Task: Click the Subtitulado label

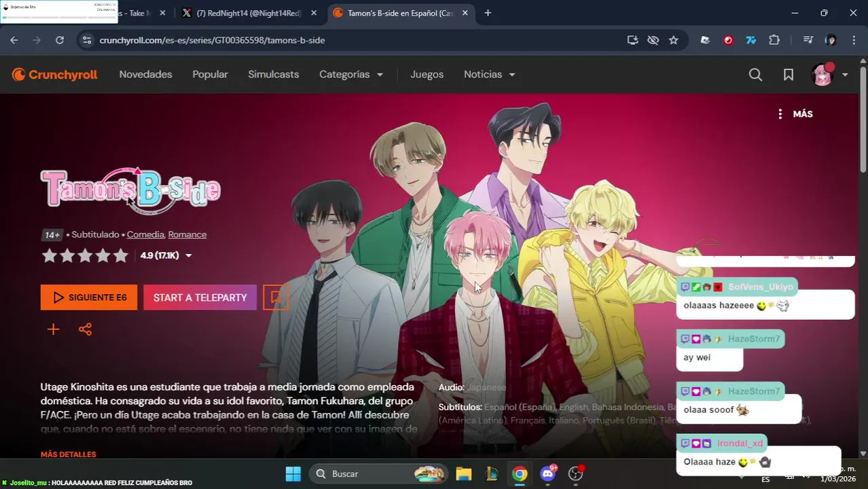Action: point(95,234)
